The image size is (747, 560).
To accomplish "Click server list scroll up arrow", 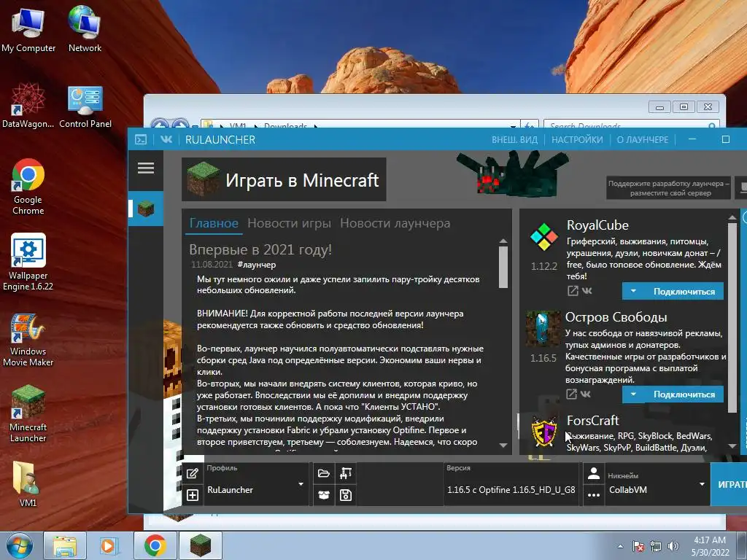I will [732, 217].
